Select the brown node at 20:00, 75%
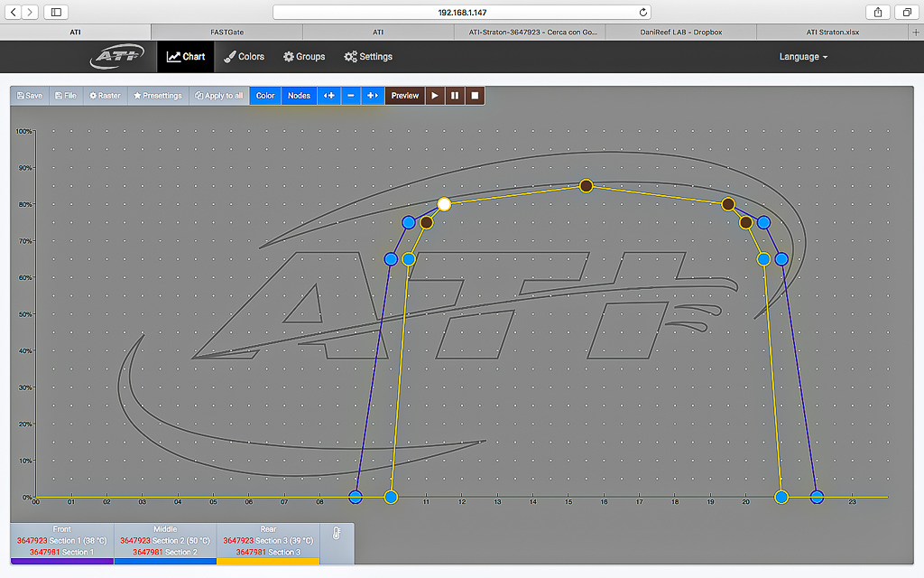This screenshot has height=578, width=924. point(746,222)
